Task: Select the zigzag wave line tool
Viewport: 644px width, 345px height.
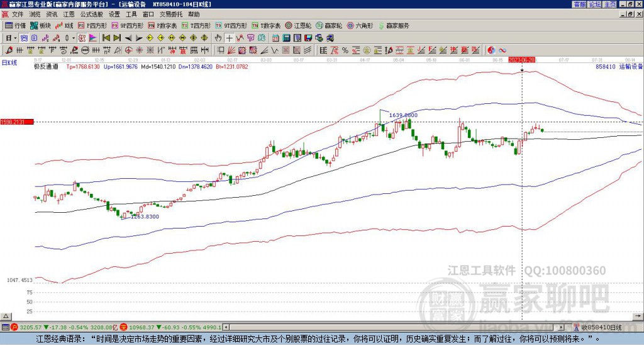Action: pyautogui.click(x=274, y=50)
